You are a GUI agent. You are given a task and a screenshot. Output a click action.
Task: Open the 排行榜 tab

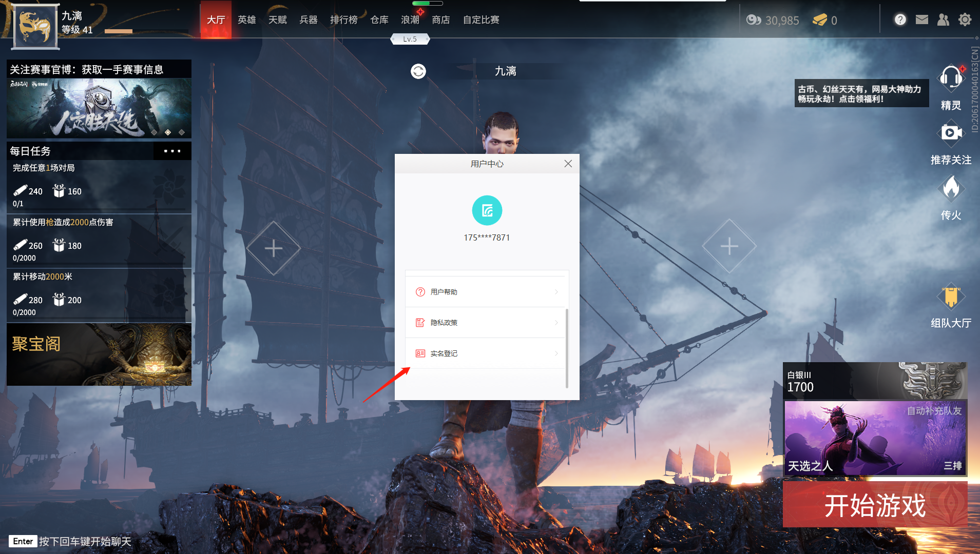tap(343, 19)
